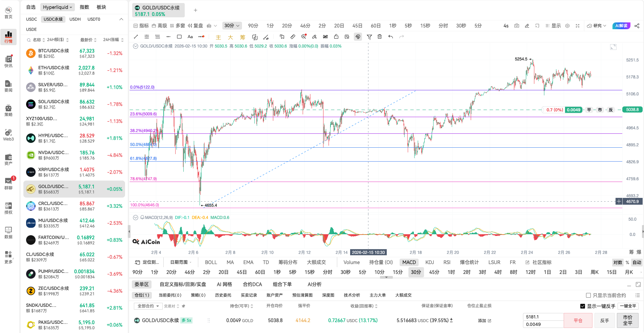Image resolution: width=644 pixels, height=333 pixels.
Task: Switch to the 历史委托 tab
Action: click(x=223, y=295)
